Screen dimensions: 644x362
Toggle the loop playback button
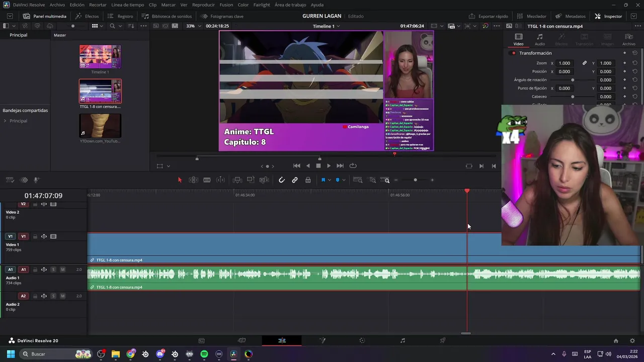pyautogui.click(x=353, y=166)
